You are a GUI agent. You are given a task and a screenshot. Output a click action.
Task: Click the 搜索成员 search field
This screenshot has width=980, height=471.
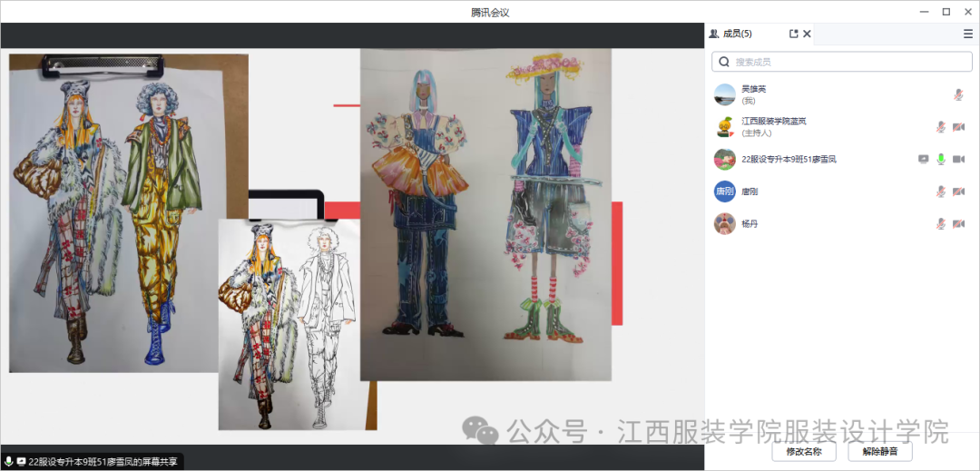point(842,62)
